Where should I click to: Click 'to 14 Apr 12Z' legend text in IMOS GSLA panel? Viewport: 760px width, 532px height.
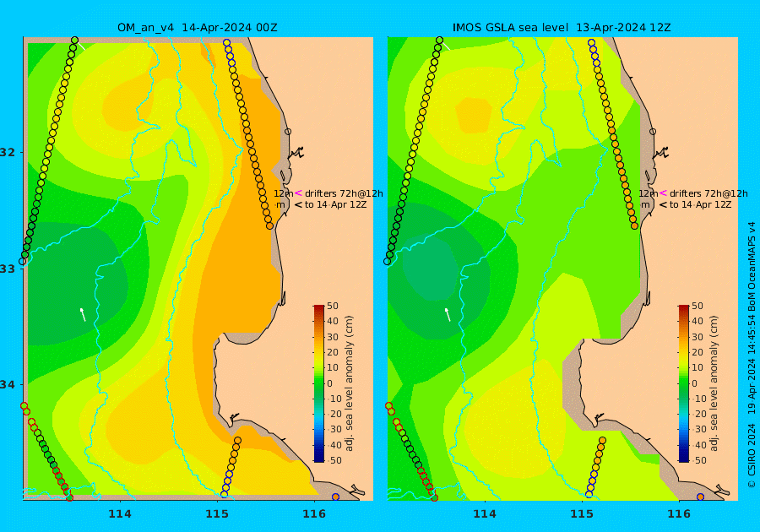coord(700,204)
